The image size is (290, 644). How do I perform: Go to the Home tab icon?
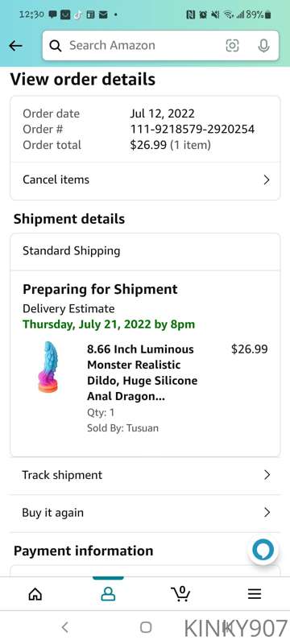point(35,594)
